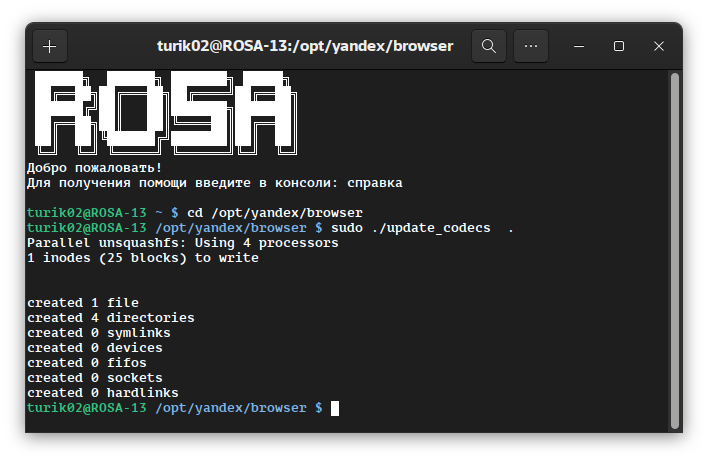Minimize the terminal window
The height and width of the screenshot is (461, 708).
[579, 46]
